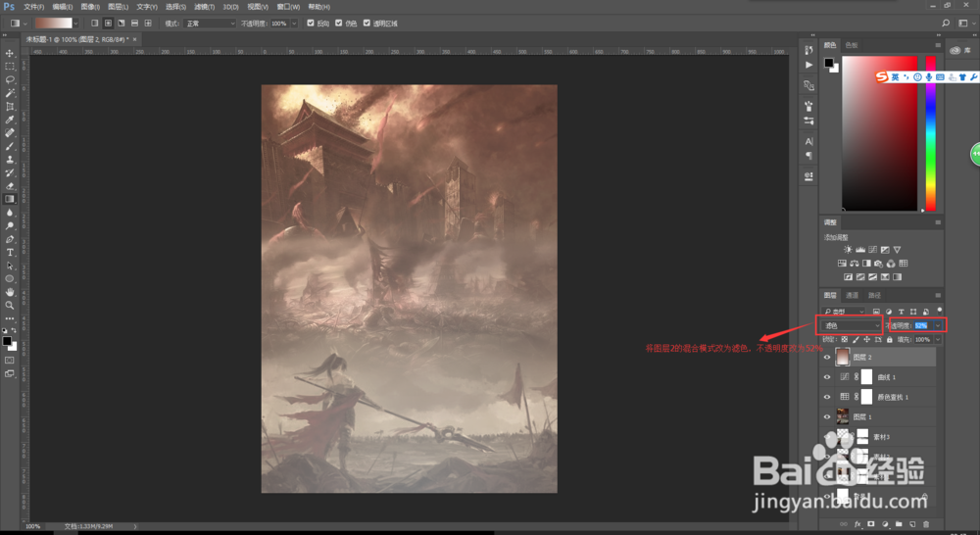Select the Eraser tool
The width and height of the screenshot is (980, 535).
10,185
